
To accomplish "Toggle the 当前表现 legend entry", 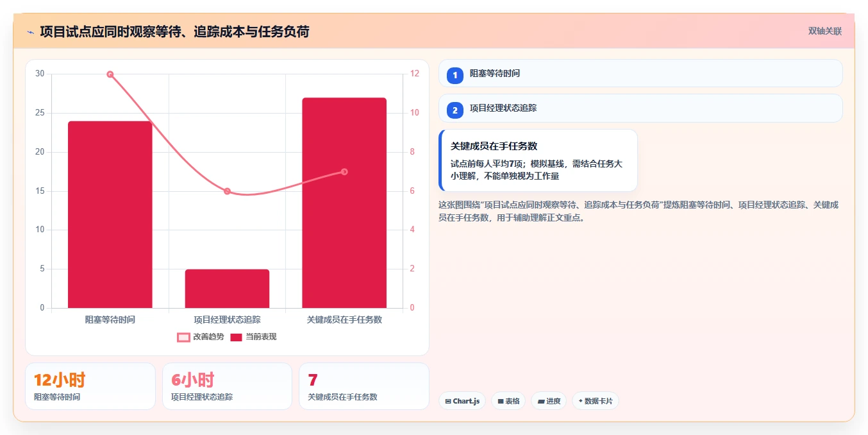I will (253, 337).
